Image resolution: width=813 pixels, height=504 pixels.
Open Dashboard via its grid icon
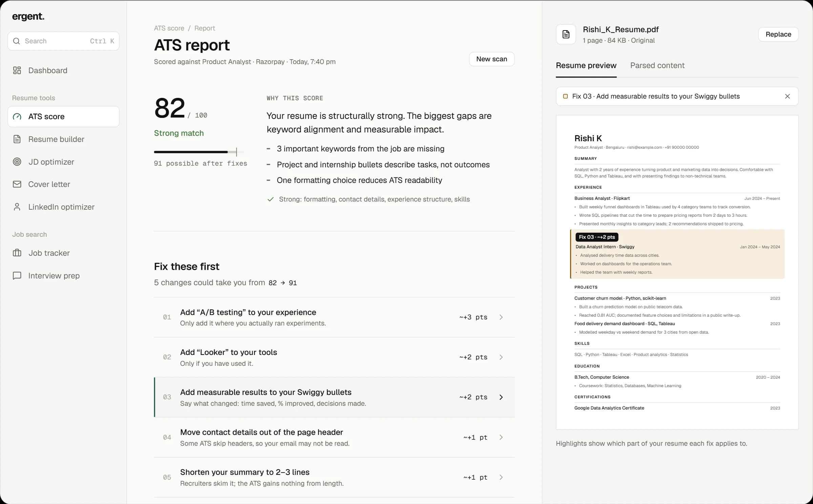[17, 70]
